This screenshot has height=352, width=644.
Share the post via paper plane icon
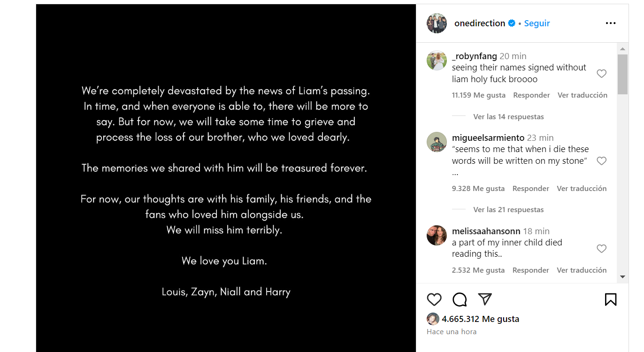coord(484,299)
